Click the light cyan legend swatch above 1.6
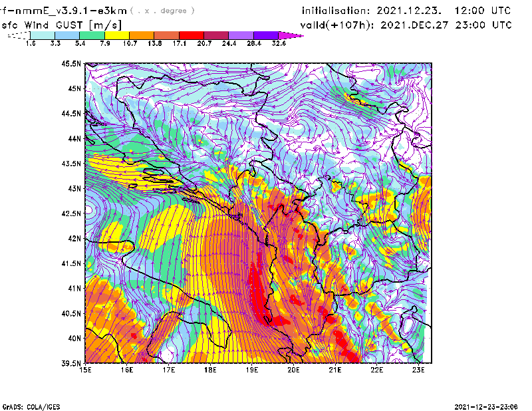The width and height of the screenshot is (532, 411). click(43, 35)
